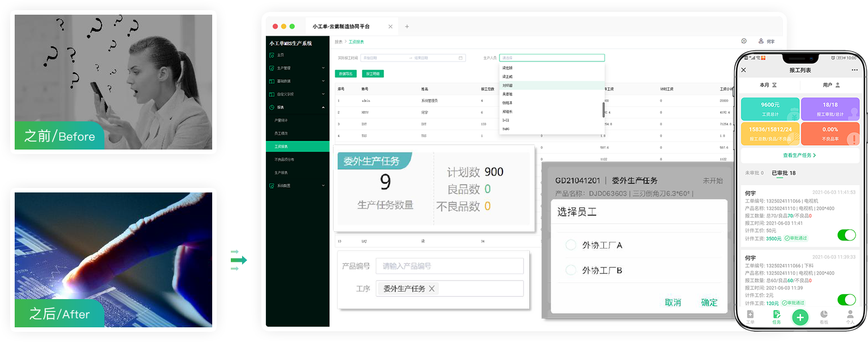Tap the 工单 work order icon on phone
Image resolution: width=868 pixels, height=342 pixels.
coord(750,316)
